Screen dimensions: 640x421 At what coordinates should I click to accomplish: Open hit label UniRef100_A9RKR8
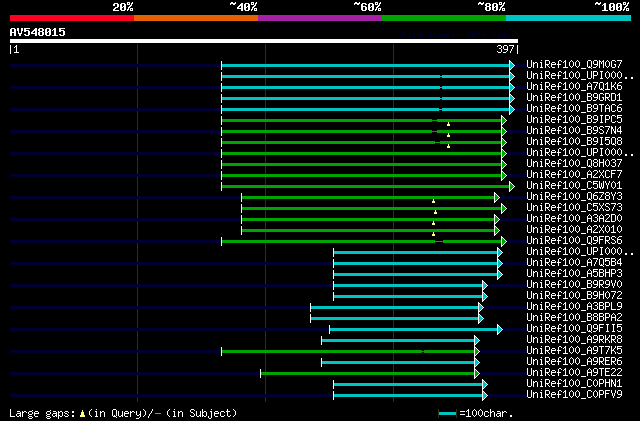click(x=574, y=340)
